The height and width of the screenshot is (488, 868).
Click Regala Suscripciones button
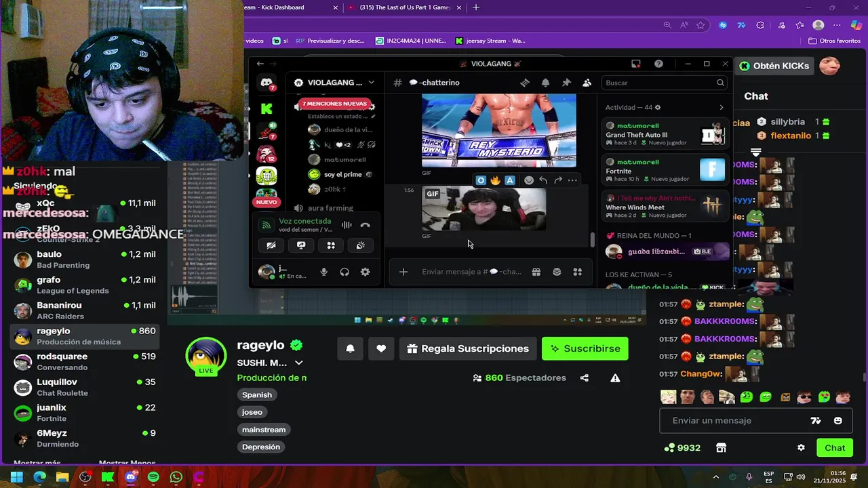[x=468, y=348]
